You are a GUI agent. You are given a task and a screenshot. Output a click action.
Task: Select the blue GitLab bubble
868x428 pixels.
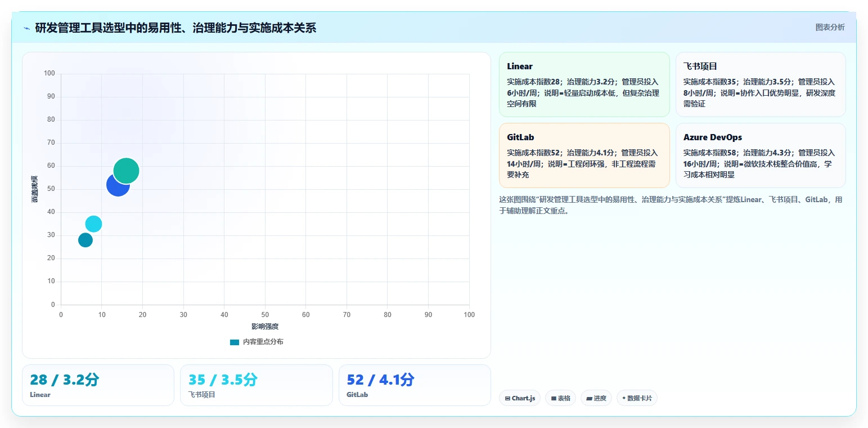(118, 185)
